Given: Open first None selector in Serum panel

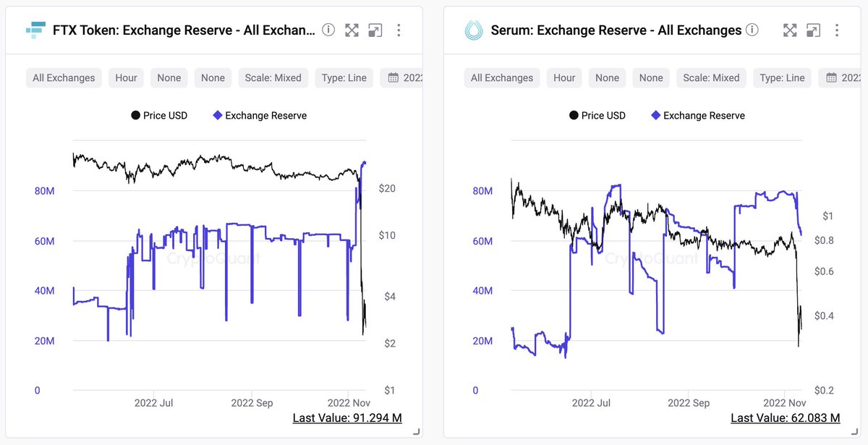Looking at the screenshot, I should coord(608,77).
